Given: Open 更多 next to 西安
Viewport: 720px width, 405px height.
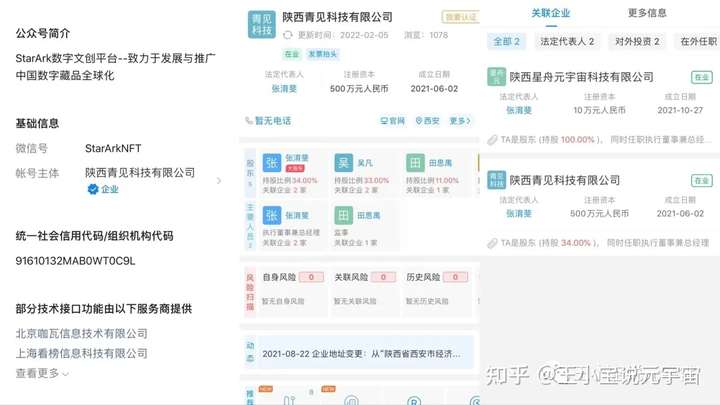Looking at the screenshot, I should point(460,121).
